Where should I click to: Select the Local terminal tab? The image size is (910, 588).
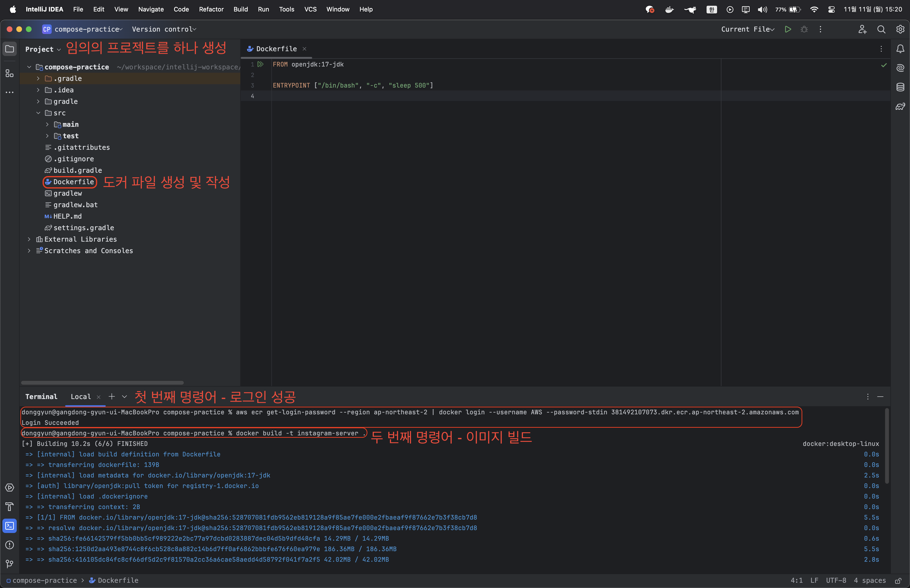[x=81, y=397]
